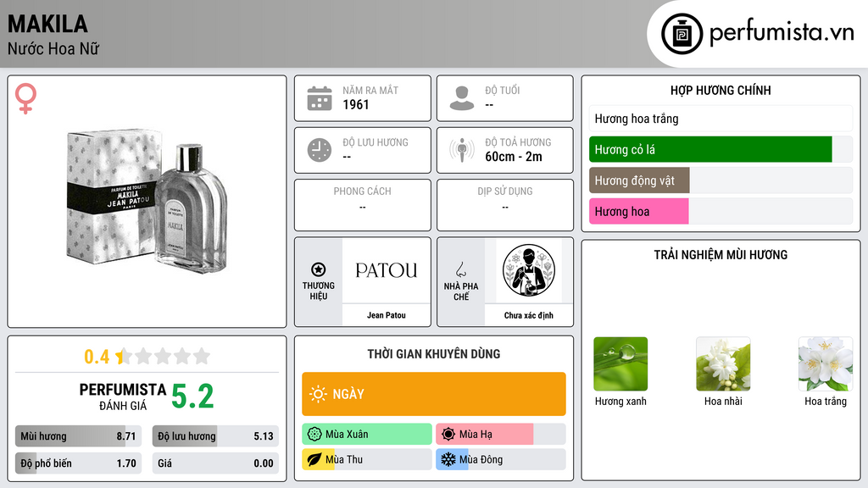Image resolution: width=868 pixels, height=488 pixels.
Task: Click the perfumista.vn perfume bottle logo icon
Action: [682, 34]
